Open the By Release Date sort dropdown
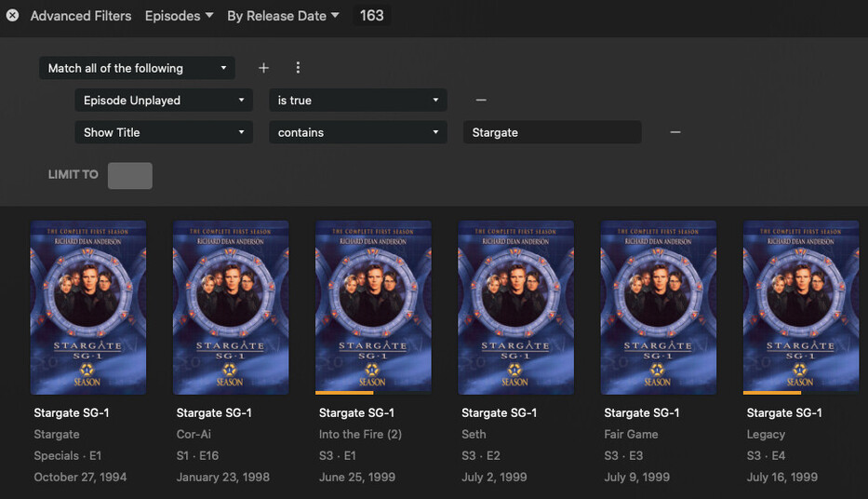Viewport: 868px width, 499px height. click(283, 16)
